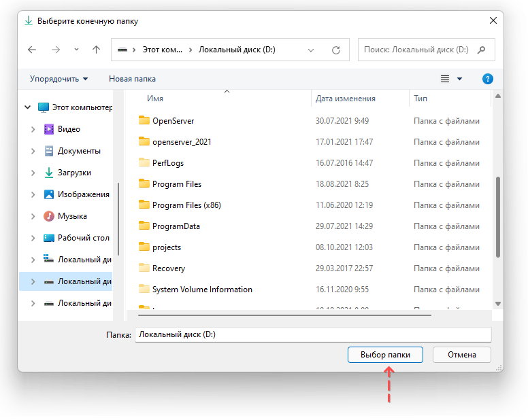Collapse the Этот компьютер tree node
Screen dimensions: 528x420
click(28, 107)
